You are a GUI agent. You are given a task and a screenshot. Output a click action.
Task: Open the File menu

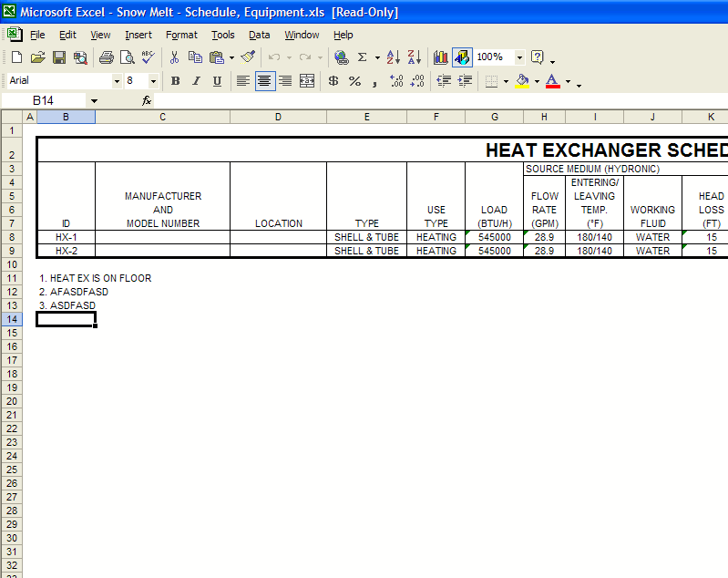click(37, 35)
